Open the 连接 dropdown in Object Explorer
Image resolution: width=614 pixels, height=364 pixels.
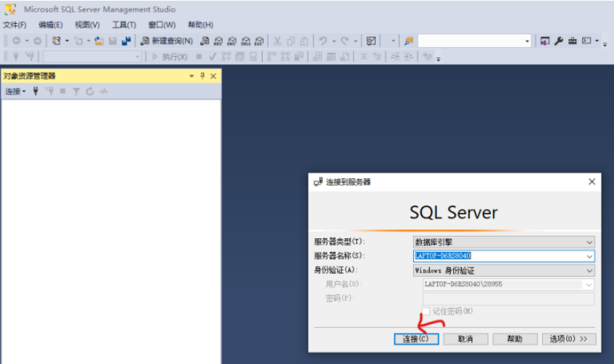pos(15,92)
